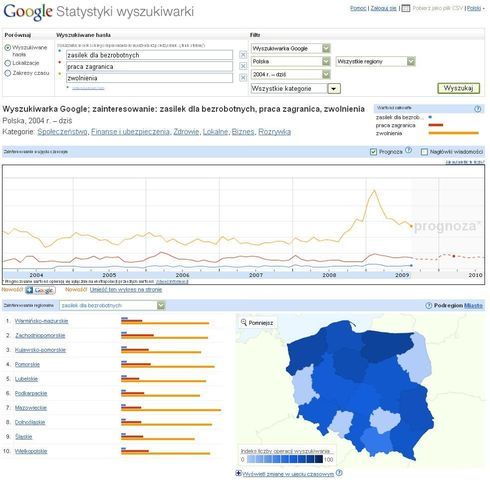The width and height of the screenshot is (490, 480).
Task: Open the 'Lokalne' category link
Action: (x=215, y=132)
